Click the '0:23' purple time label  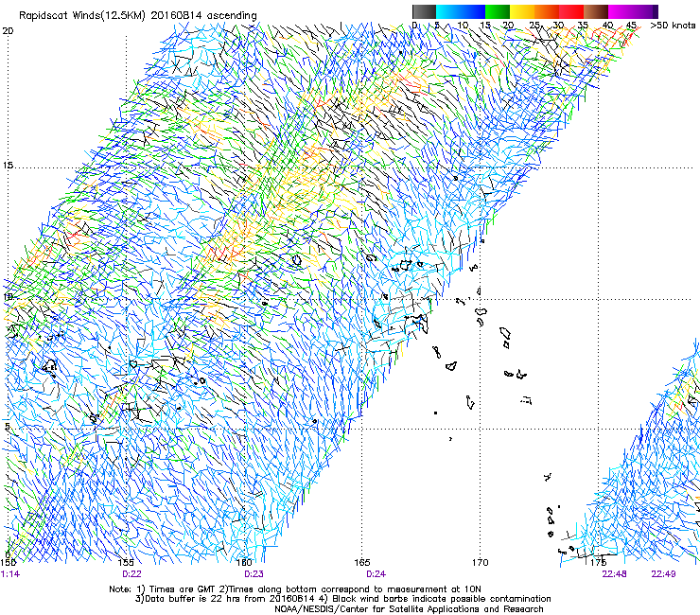pyautogui.click(x=254, y=574)
